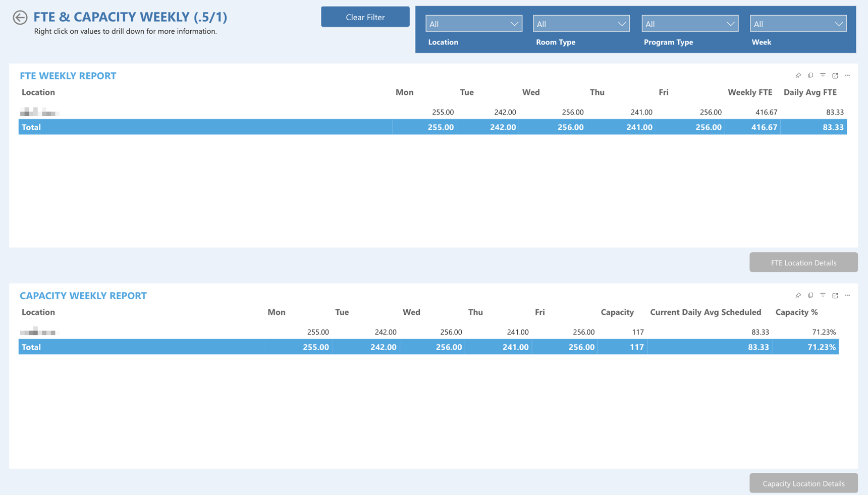The image size is (868, 495).
Task: Show filters applied to FTE Weekly Report
Action: point(823,75)
